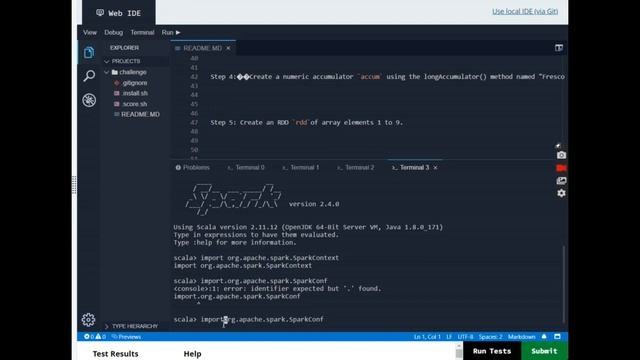This screenshot has width=640, height=360.
Task: Switch to the Terminal 1 tab
Action: pyautogui.click(x=301, y=167)
